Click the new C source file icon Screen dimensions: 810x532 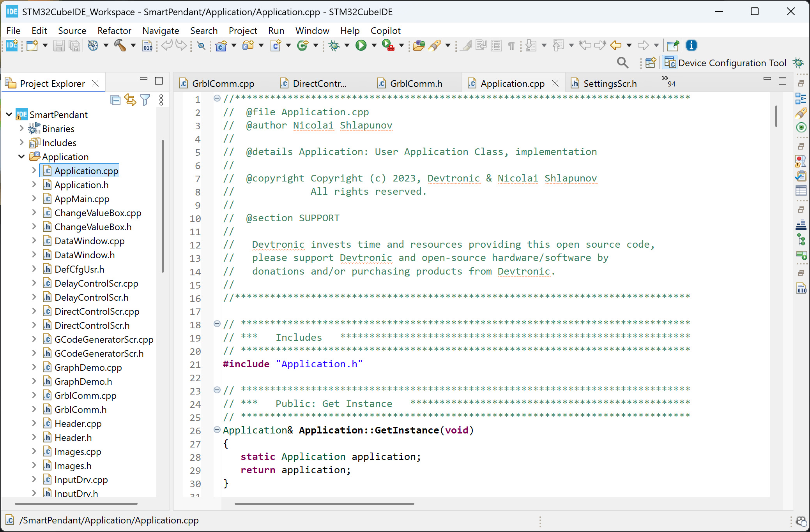point(276,46)
